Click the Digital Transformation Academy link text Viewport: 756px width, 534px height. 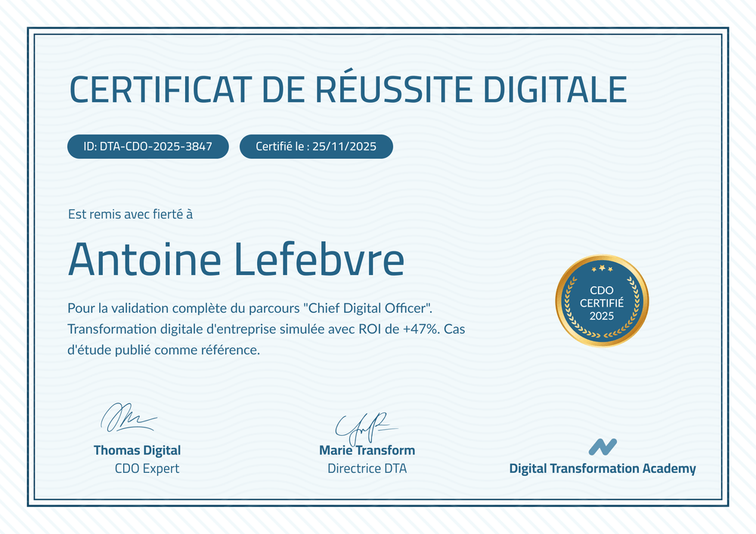click(x=603, y=468)
